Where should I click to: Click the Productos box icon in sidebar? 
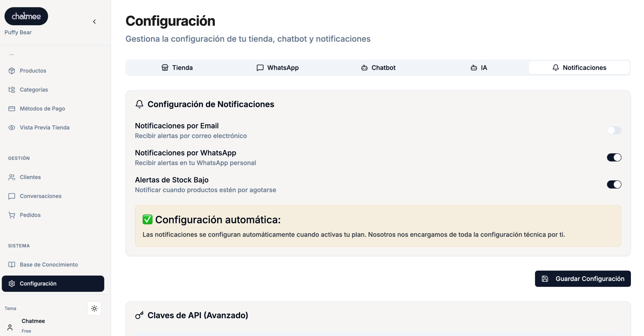pos(12,71)
